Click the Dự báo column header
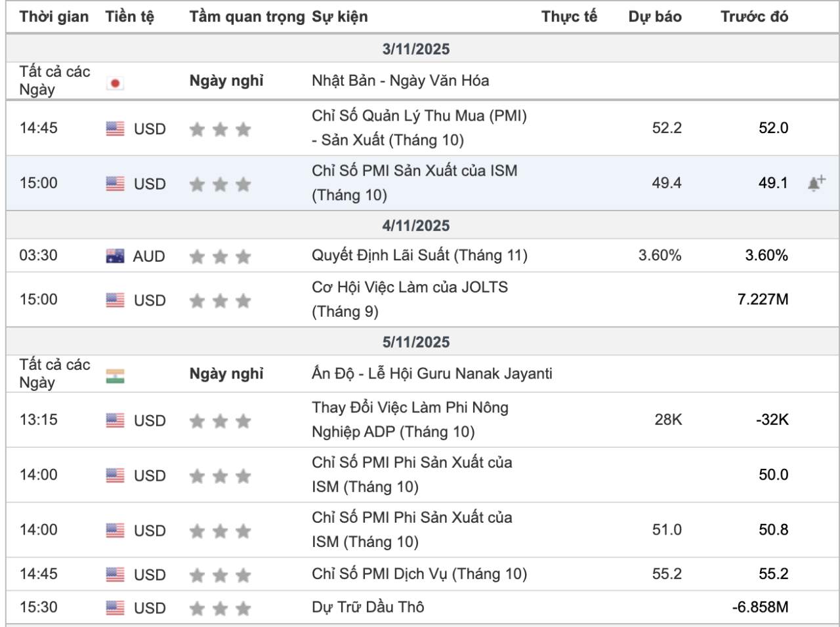 pyautogui.click(x=654, y=17)
